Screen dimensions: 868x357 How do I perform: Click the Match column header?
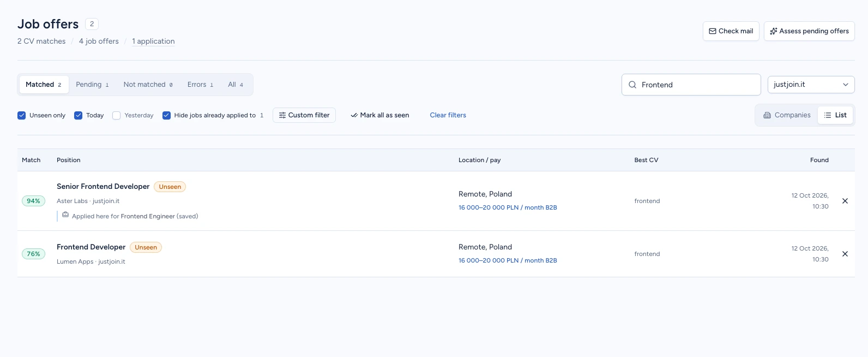[31, 160]
